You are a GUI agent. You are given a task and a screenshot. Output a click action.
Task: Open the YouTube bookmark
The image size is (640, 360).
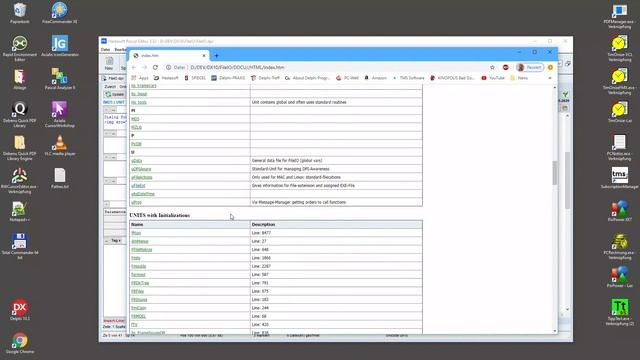coord(493,78)
